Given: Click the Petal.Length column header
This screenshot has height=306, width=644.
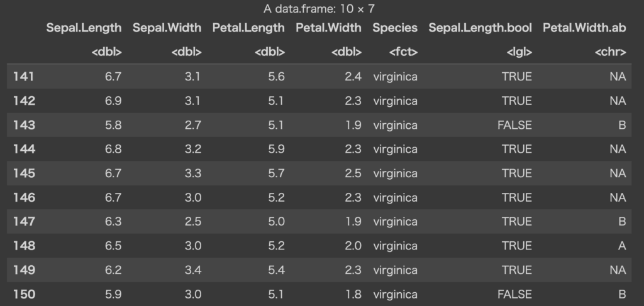Looking at the screenshot, I should pos(248,28).
